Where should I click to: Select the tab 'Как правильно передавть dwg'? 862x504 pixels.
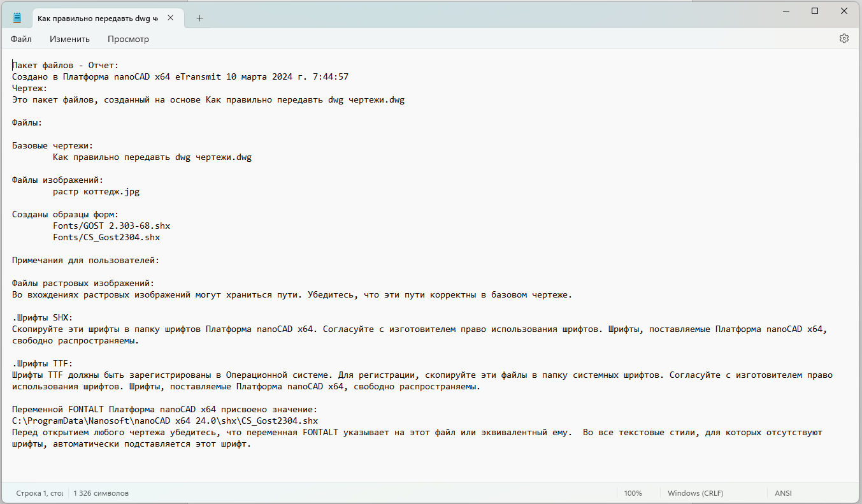97,18
